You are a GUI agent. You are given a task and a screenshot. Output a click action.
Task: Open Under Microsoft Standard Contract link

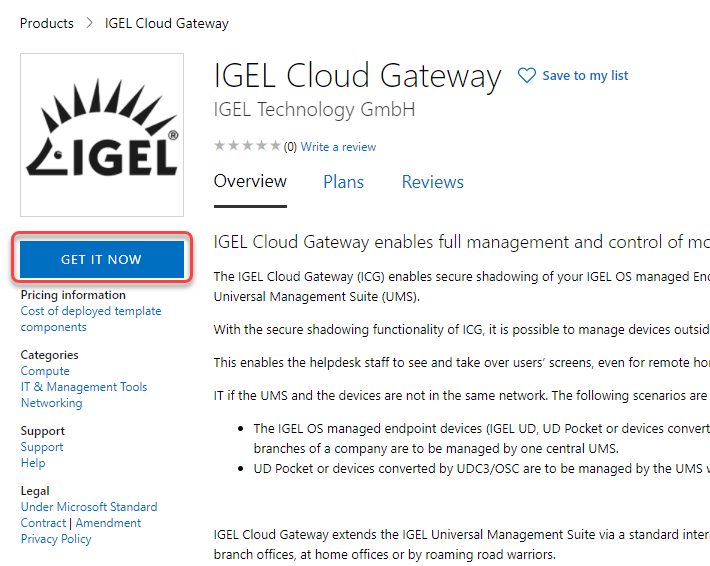click(89, 507)
